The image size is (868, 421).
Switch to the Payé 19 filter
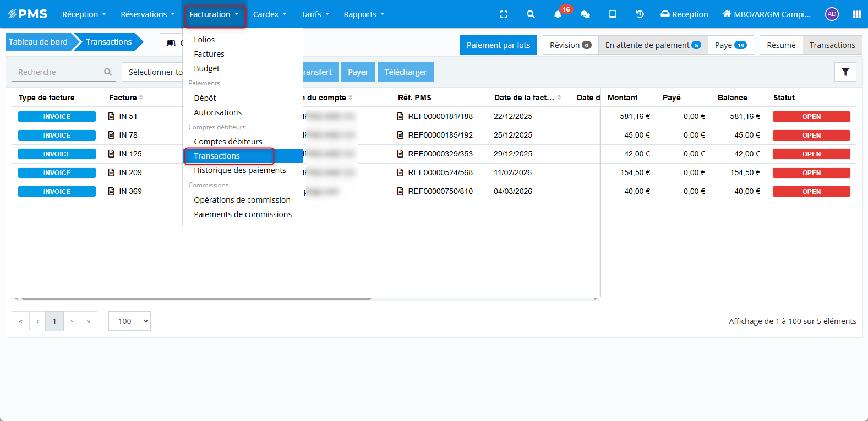730,45
